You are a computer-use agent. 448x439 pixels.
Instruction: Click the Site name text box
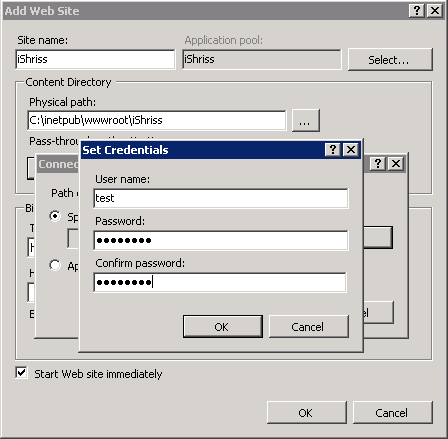(95, 59)
